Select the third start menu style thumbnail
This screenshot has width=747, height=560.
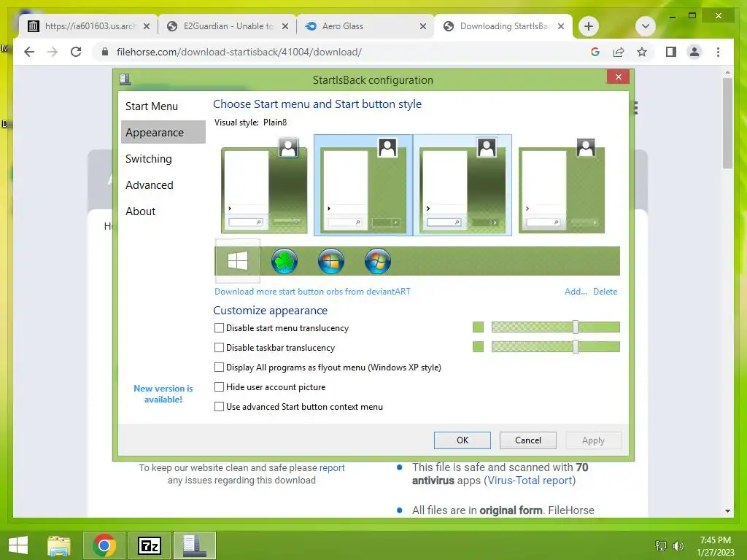pyautogui.click(x=462, y=185)
